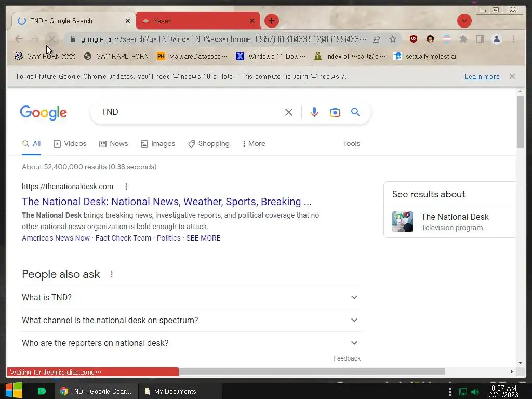Start a voice search with the microphone

pos(314,112)
